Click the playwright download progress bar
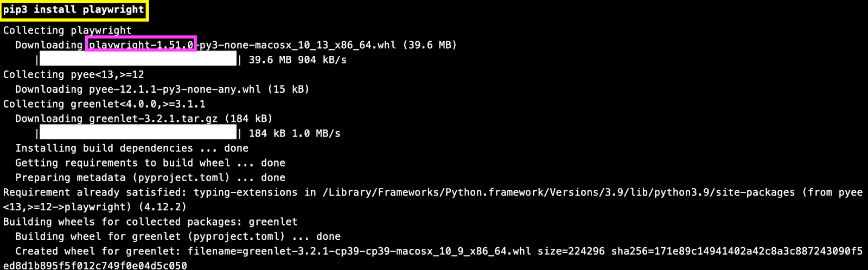Screen dimensions: 868x270 pyautogui.click(x=138, y=60)
